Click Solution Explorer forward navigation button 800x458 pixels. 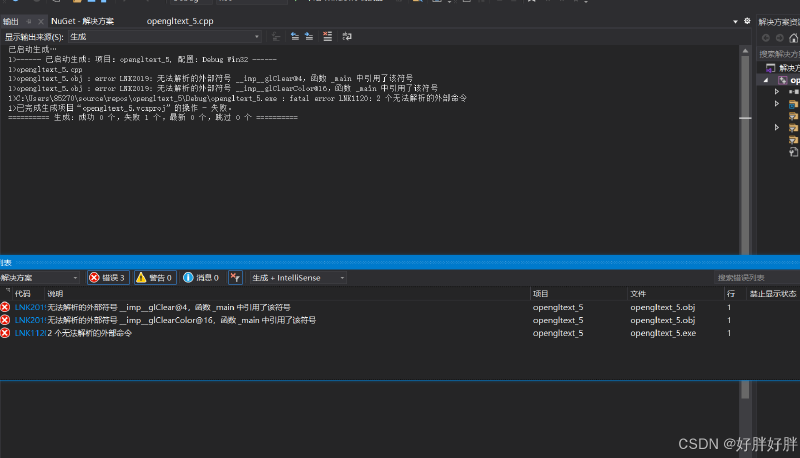[780, 38]
